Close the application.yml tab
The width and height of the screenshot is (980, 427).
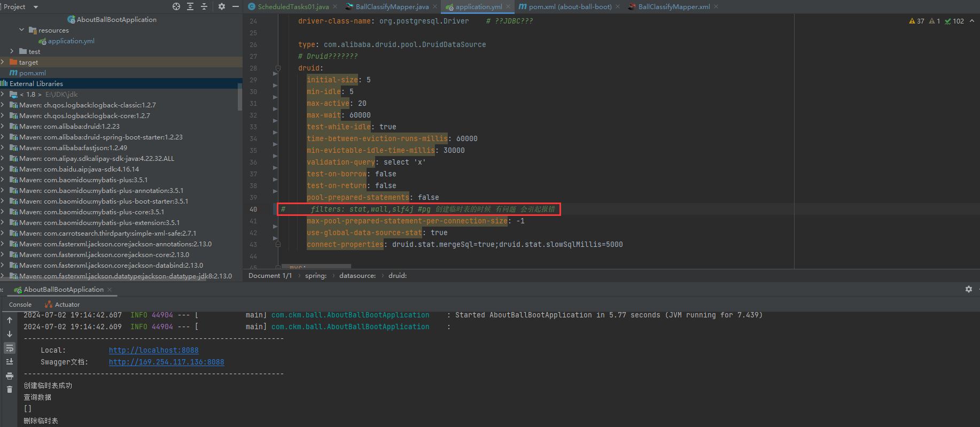508,7
